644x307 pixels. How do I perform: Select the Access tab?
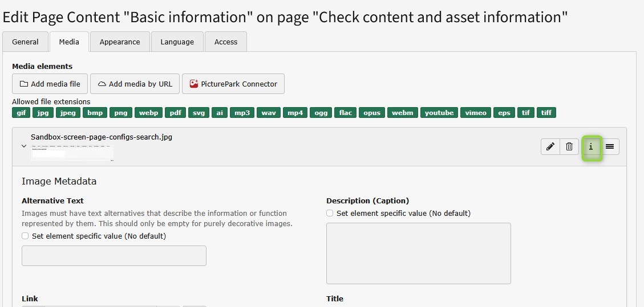click(225, 42)
